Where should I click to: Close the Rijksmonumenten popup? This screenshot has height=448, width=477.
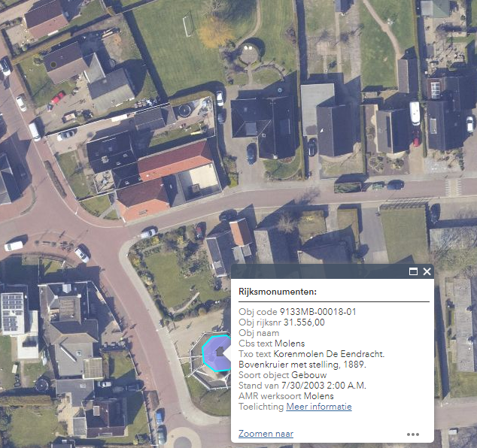click(427, 271)
